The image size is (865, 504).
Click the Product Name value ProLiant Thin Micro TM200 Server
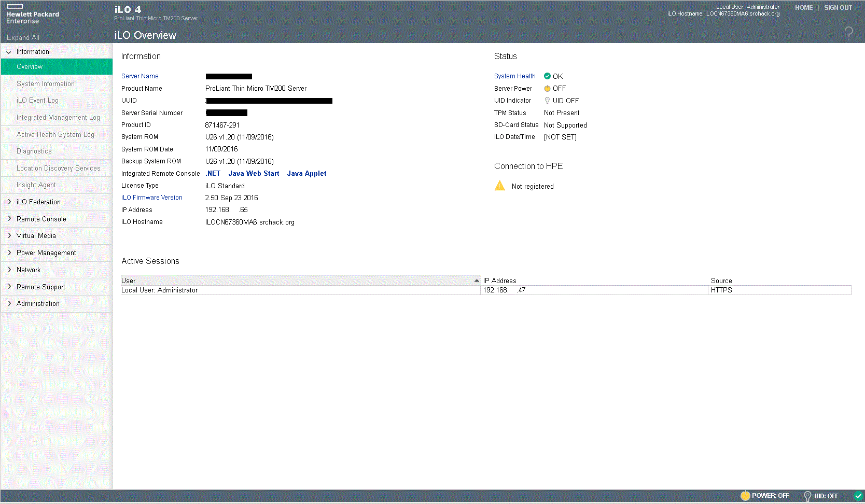pyautogui.click(x=256, y=89)
